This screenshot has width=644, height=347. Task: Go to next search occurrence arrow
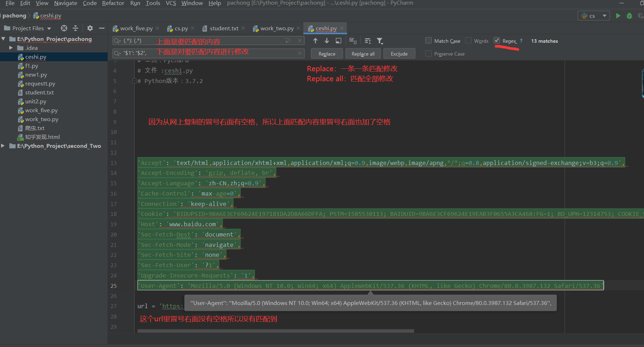[x=327, y=41]
